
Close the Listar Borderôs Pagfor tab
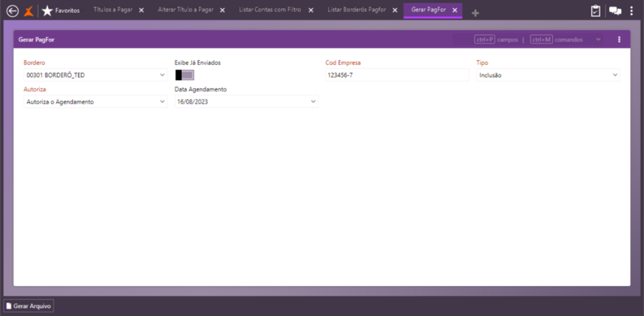click(x=395, y=10)
